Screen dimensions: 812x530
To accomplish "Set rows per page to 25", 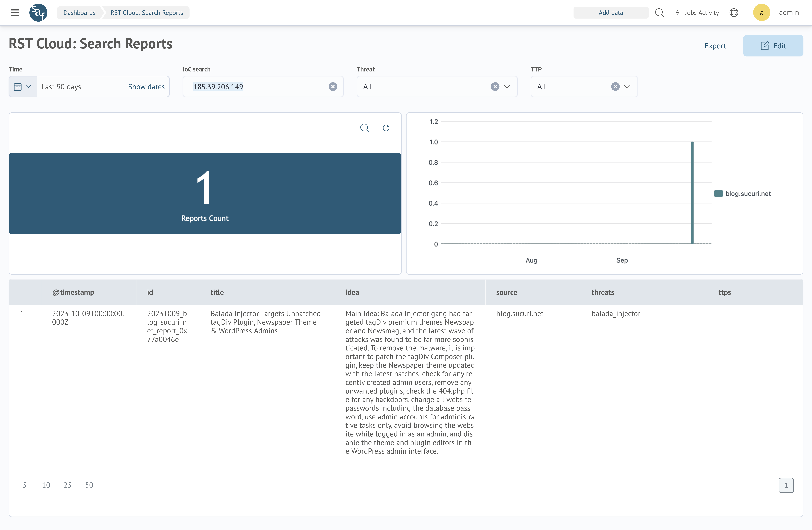I will (x=68, y=485).
